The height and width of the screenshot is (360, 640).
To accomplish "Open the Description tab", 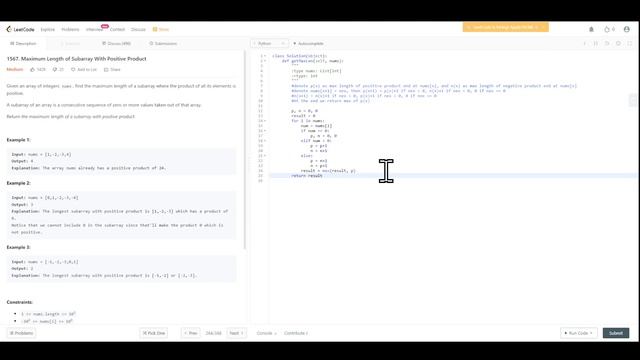I will tap(23, 43).
